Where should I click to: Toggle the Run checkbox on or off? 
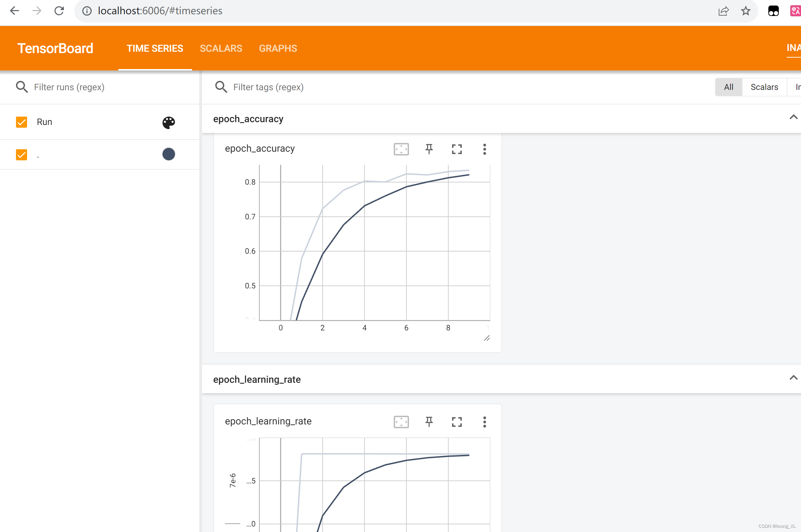point(22,122)
